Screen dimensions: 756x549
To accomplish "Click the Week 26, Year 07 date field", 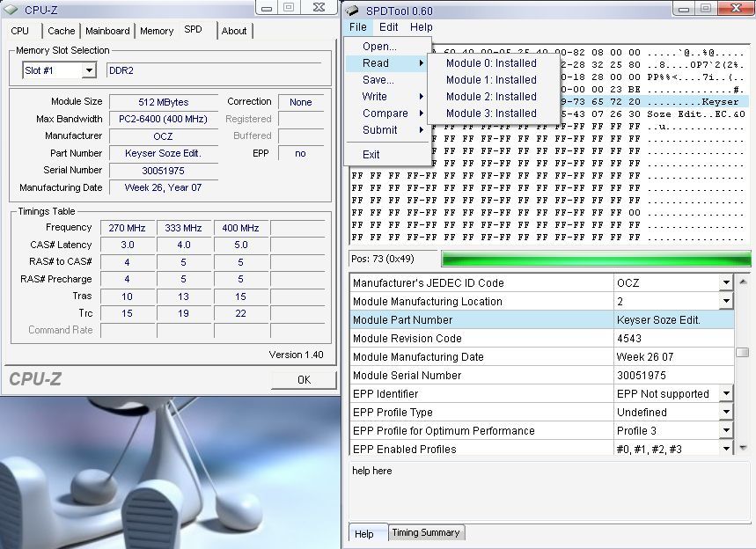I will click(x=164, y=187).
